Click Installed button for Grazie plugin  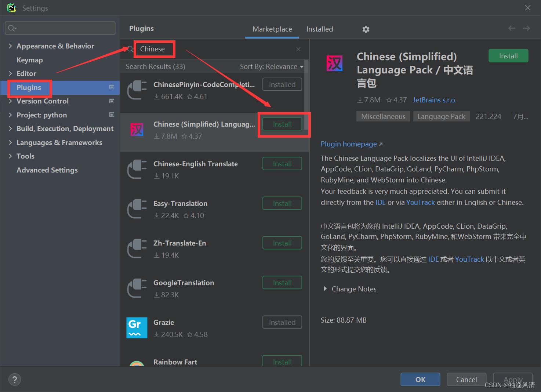282,322
